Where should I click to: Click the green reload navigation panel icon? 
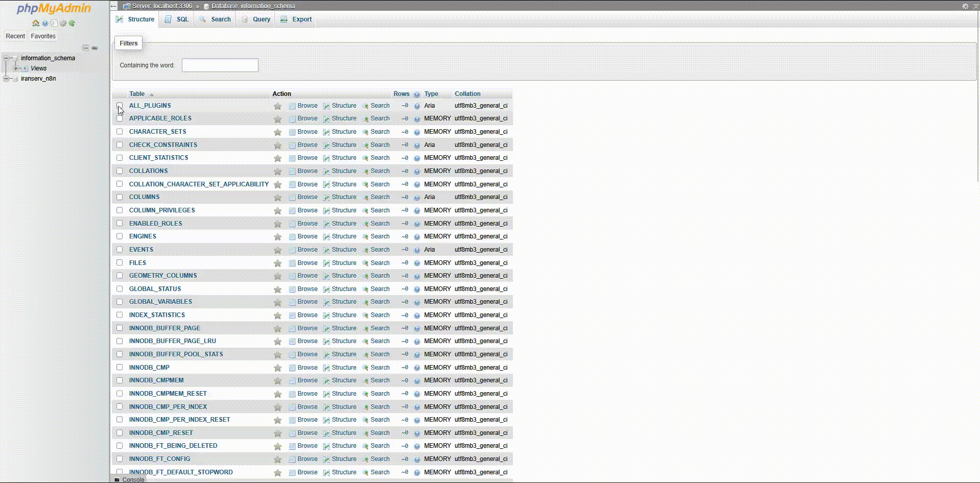coord(72,23)
